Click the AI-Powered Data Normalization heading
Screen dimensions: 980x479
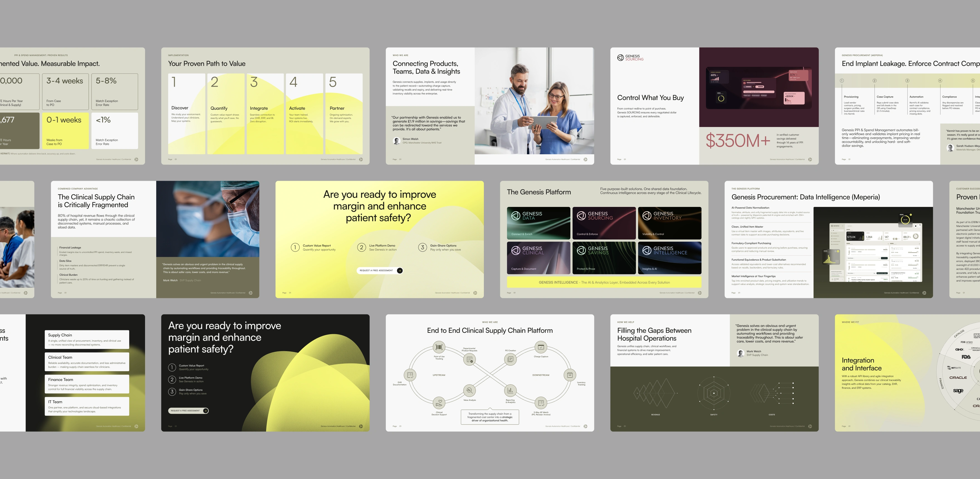750,208
